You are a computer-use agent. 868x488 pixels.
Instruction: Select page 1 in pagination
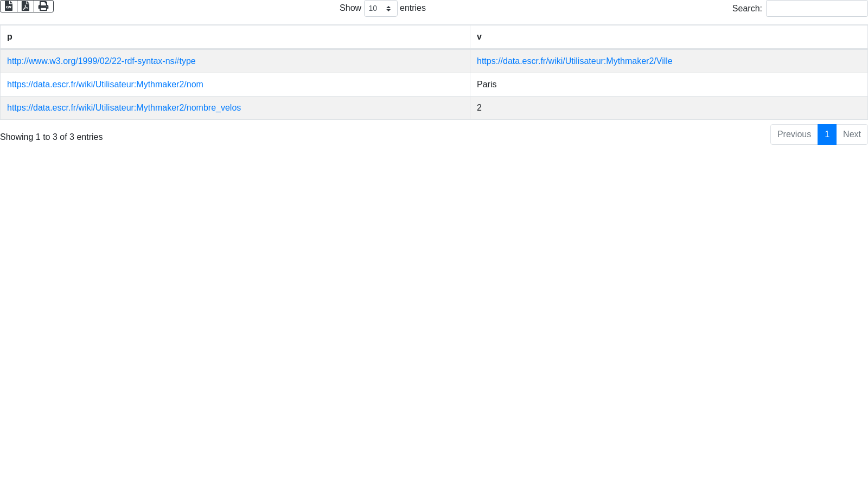coord(827,134)
